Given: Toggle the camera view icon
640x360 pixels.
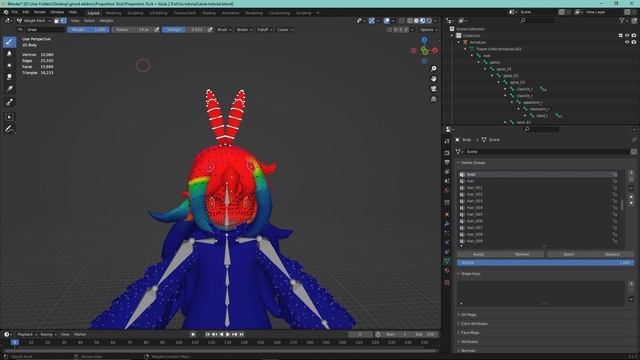Looking at the screenshot, I should pos(433,89).
